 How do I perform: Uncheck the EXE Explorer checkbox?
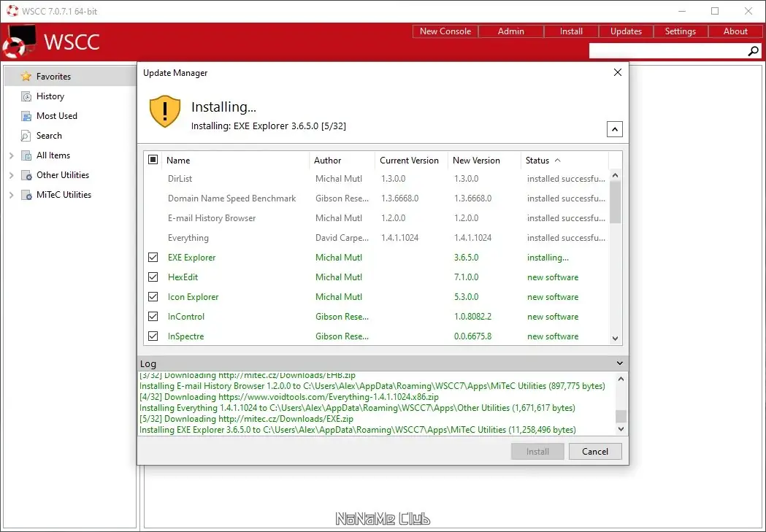pyautogui.click(x=153, y=257)
